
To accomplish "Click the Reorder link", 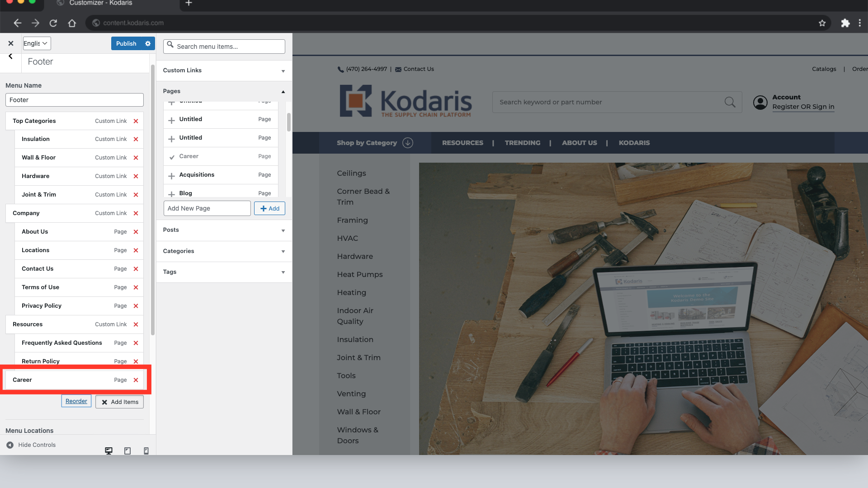I will 76,401.
